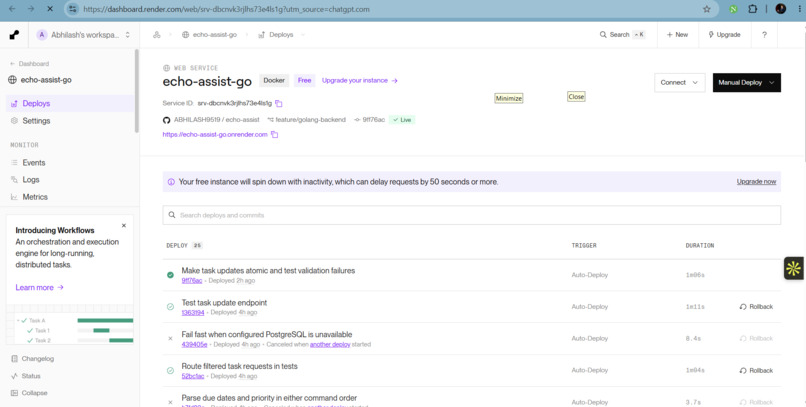
Task: Click 'Make task updates atomic' deploy title
Action: (x=268, y=271)
